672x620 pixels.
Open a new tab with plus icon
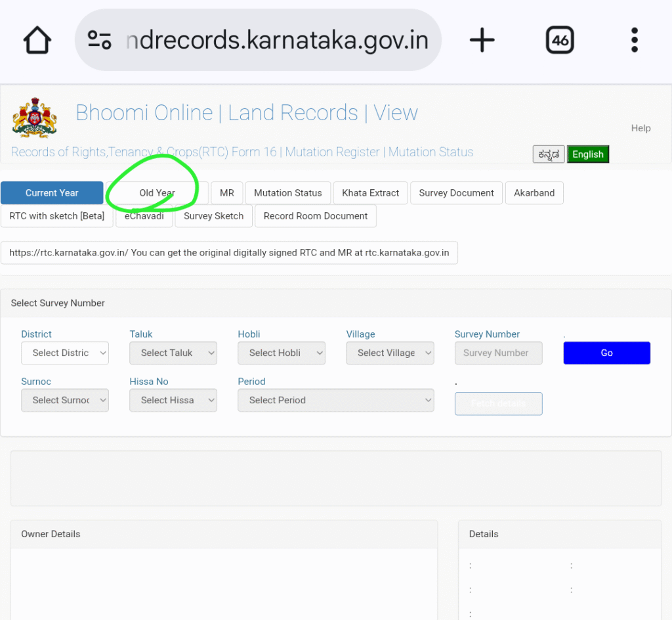[482, 41]
